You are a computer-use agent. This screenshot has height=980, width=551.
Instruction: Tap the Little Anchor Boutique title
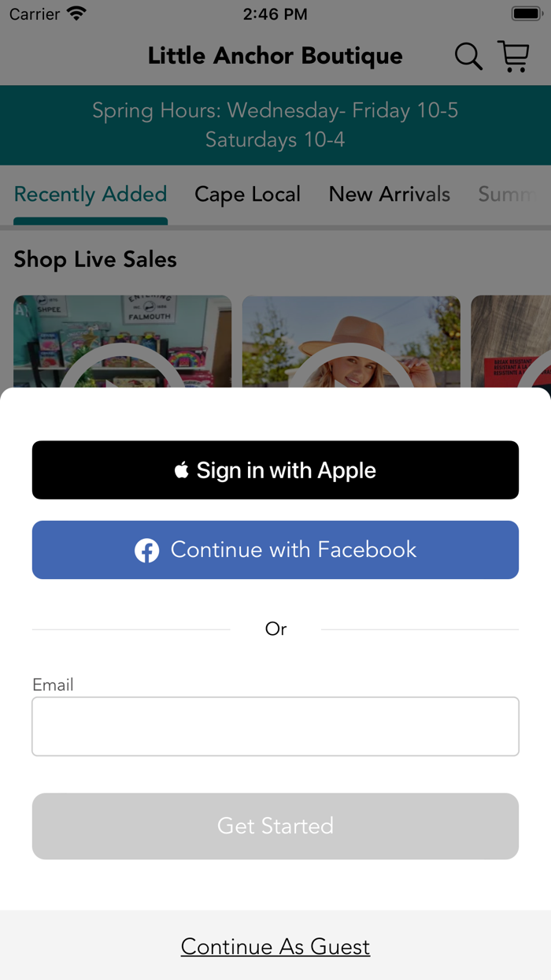pos(275,56)
